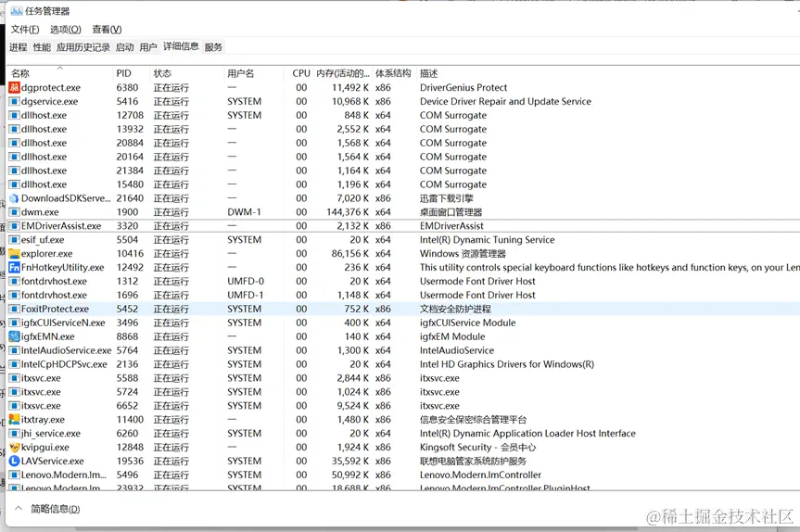The width and height of the screenshot is (800, 532).
Task: Click the esif_uf.exe process icon
Action: coord(14,240)
